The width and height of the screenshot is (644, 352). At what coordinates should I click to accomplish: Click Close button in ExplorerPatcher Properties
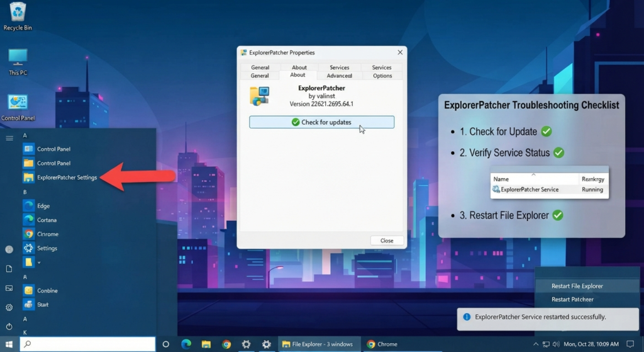coord(387,241)
